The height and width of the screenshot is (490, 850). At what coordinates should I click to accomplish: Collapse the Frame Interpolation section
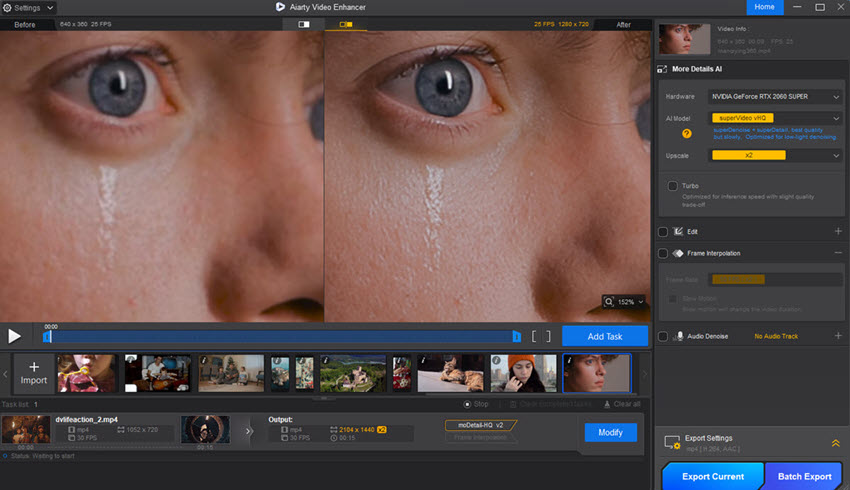tap(838, 253)
